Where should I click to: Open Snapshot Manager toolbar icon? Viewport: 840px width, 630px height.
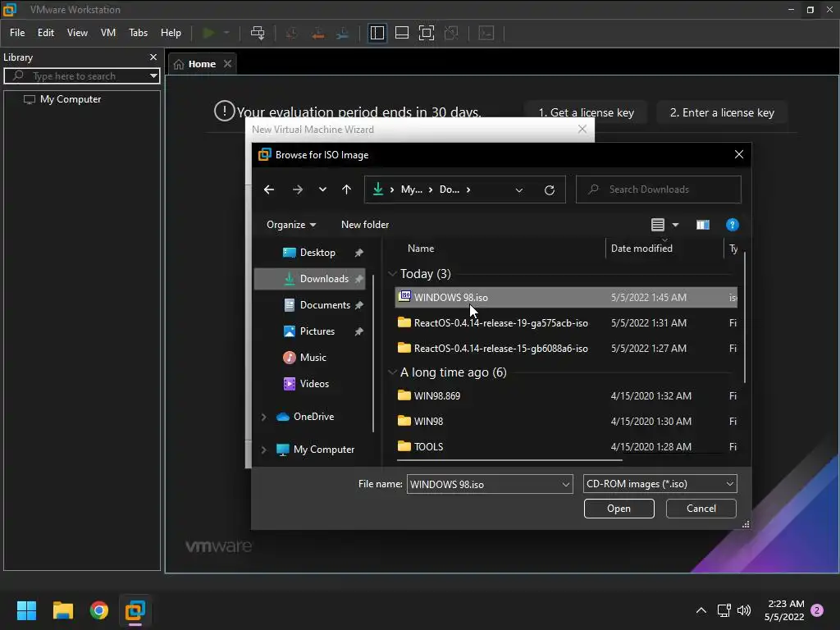(342, 33)
